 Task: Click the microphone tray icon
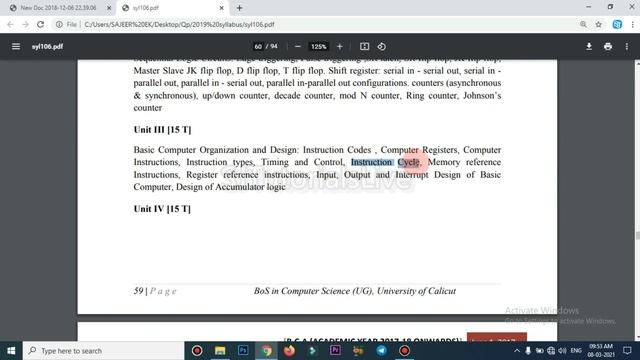pyautogui.click(x=528, y=351)
